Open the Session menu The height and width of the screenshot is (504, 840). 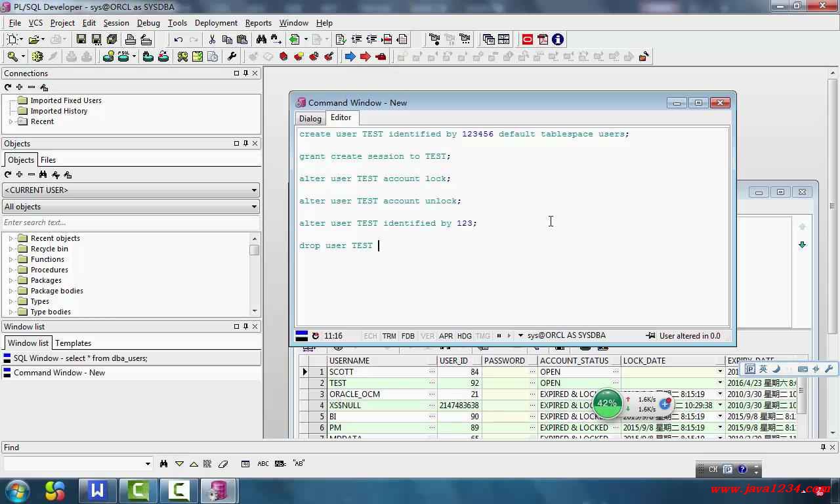pos(116,23)
